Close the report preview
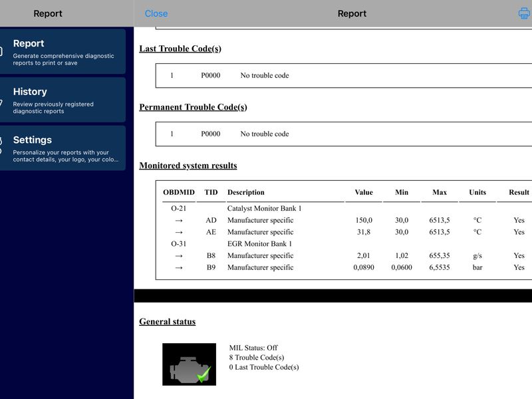The image size is (532, 399). [156, 13]
